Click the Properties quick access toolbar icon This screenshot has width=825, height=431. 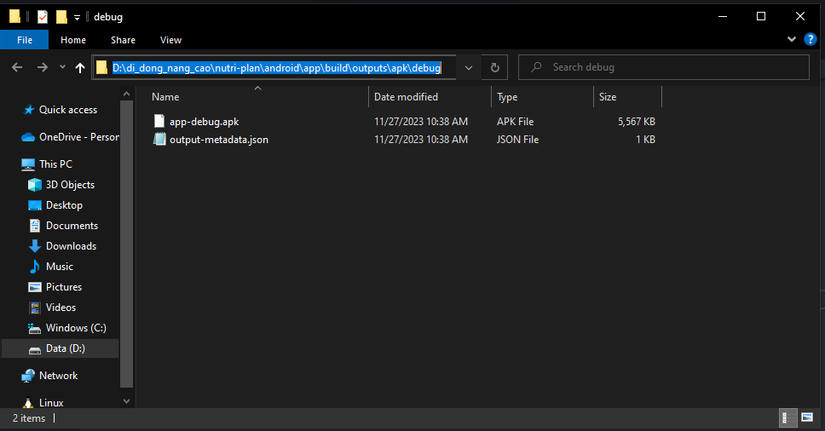(x=43, y=17)
